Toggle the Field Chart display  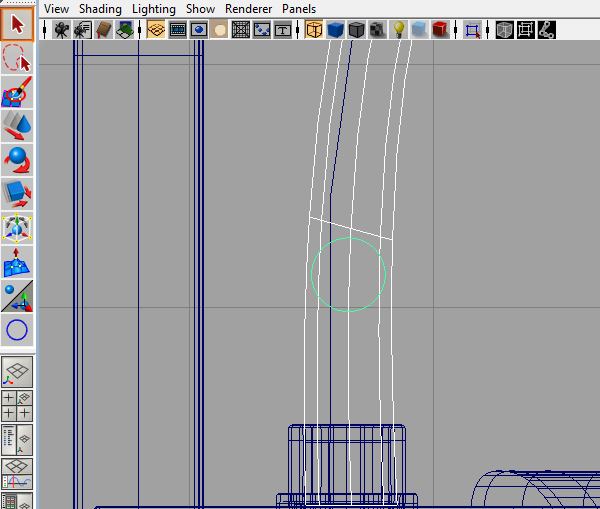(241, 30)
